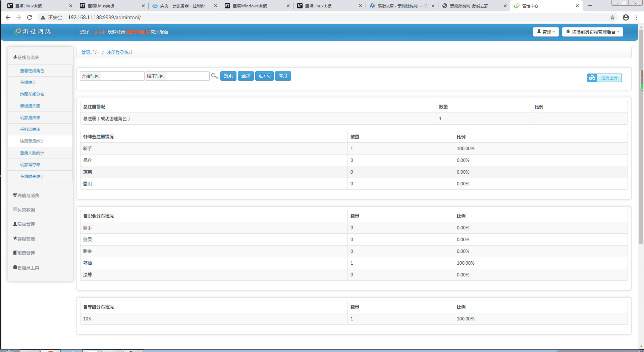Open 任务流失率 in the sidebar
Screen dimensions: 644x352
click(x=40, y=129)
